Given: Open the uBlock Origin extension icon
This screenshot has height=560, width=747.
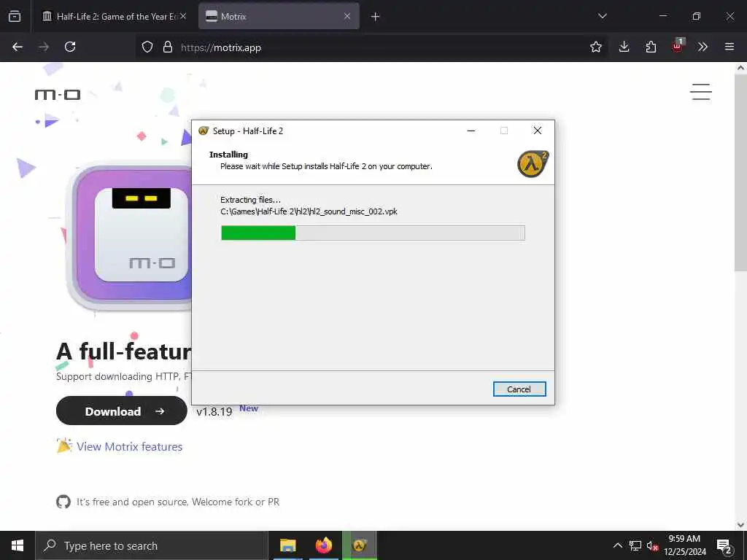Looking at the screenshot, I should point(678,46).
